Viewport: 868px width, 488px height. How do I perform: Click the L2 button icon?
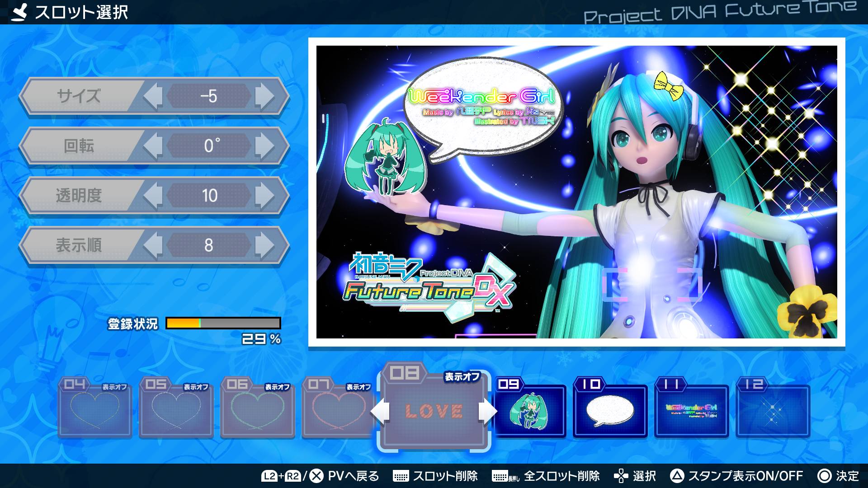269,476
